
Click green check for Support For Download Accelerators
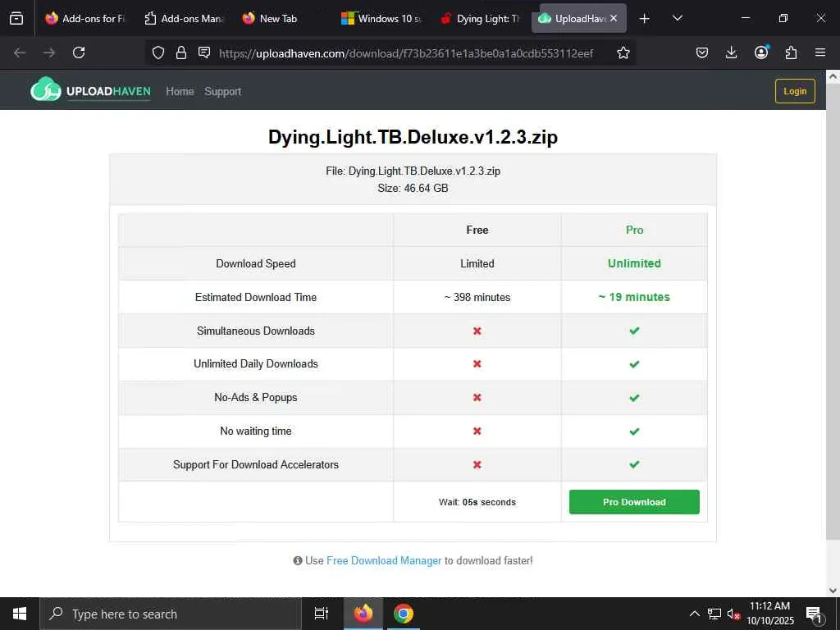pyautogui.click(x=634, y=464)
